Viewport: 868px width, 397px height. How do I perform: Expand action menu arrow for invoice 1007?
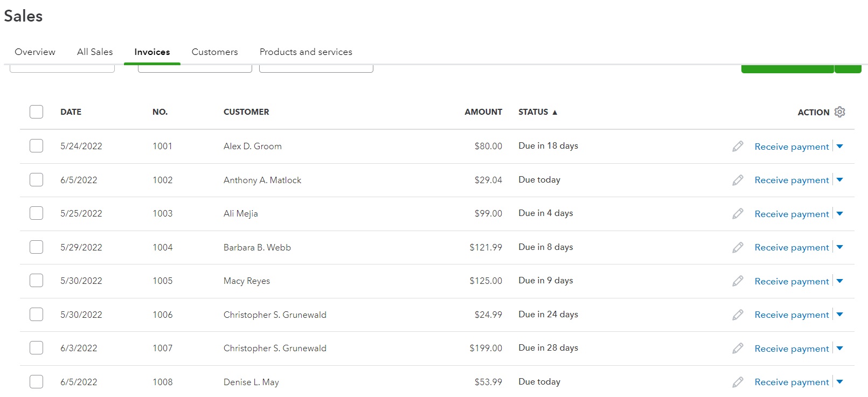pyautogui.click(x=839, y=349)
